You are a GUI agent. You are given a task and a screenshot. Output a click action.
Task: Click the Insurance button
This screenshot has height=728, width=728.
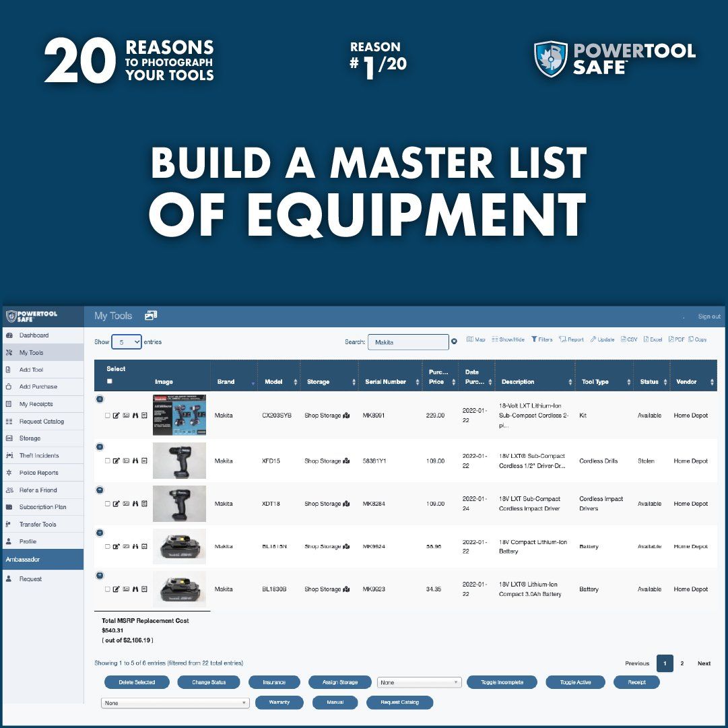(x=274, y=682)
